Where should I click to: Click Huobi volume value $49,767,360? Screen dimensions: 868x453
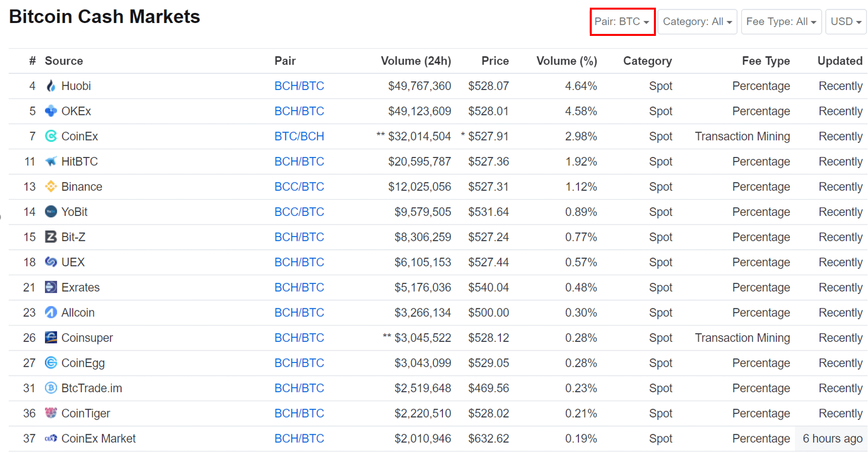click(x=419, y=86)
